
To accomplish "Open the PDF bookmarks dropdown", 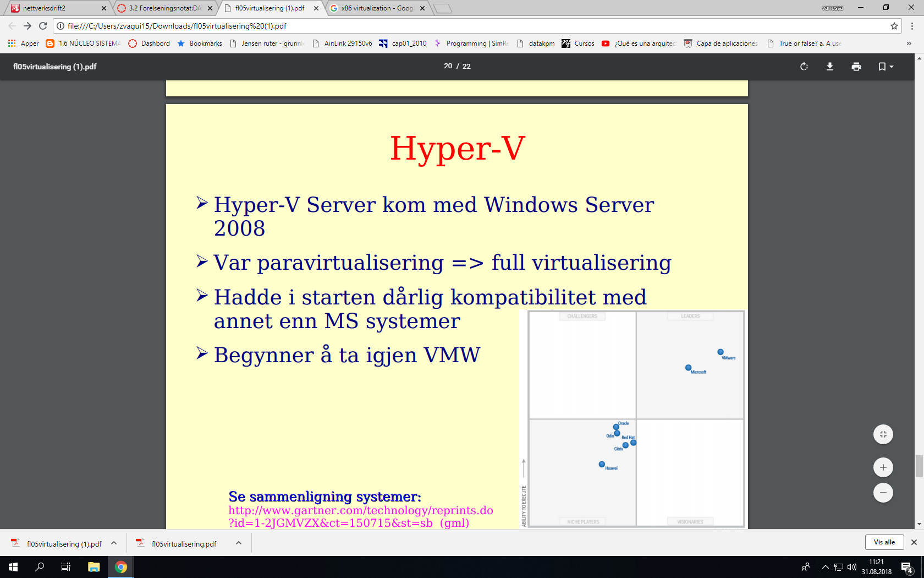I will (886, 67).
